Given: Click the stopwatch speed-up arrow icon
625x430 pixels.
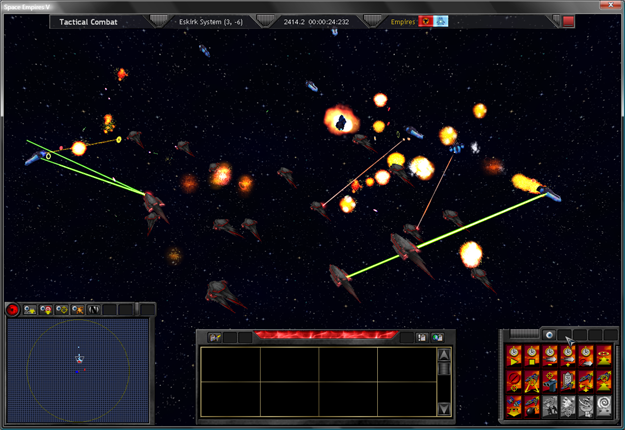Looking at the screenshot, I should (x=568, y=356).
